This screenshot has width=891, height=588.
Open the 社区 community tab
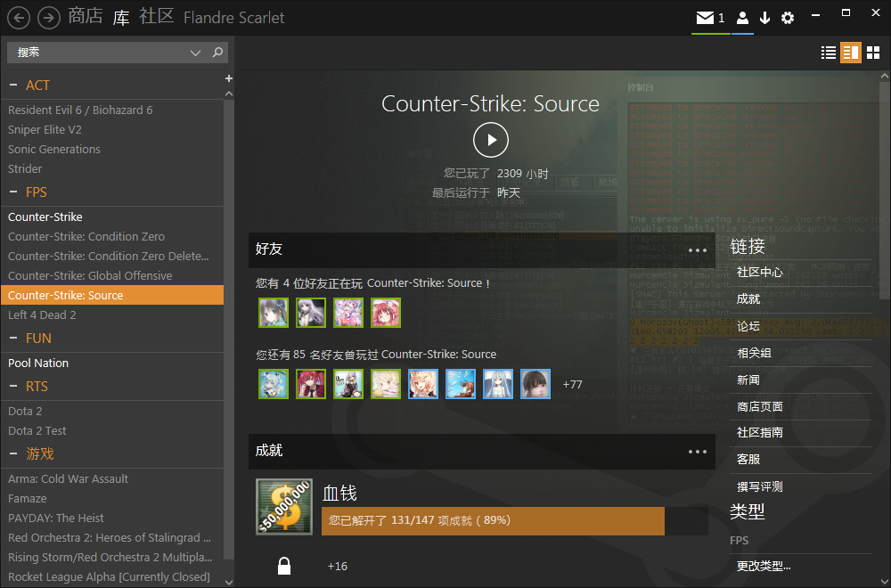point(156,16)
